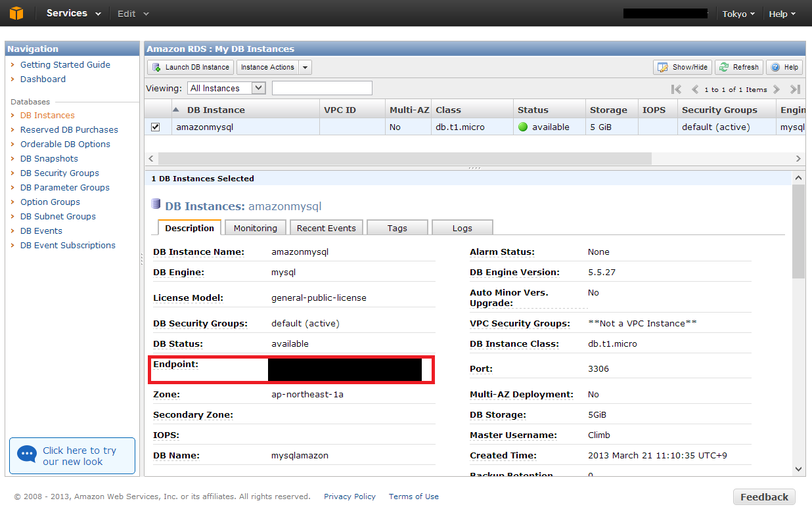Image resolution: width=812 pixels, height=507 pixels.
Task: Click the Class column header
Action: (472, 110)
